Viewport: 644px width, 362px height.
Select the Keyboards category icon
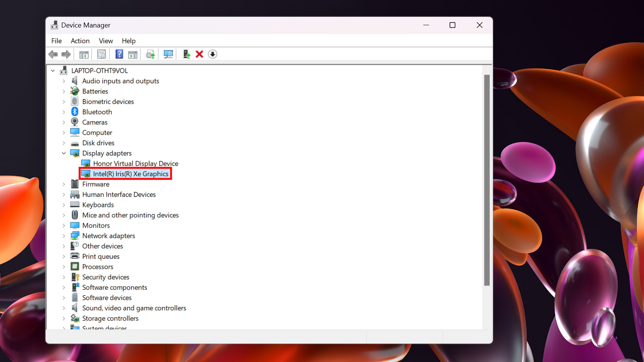[x=75, y=205]
